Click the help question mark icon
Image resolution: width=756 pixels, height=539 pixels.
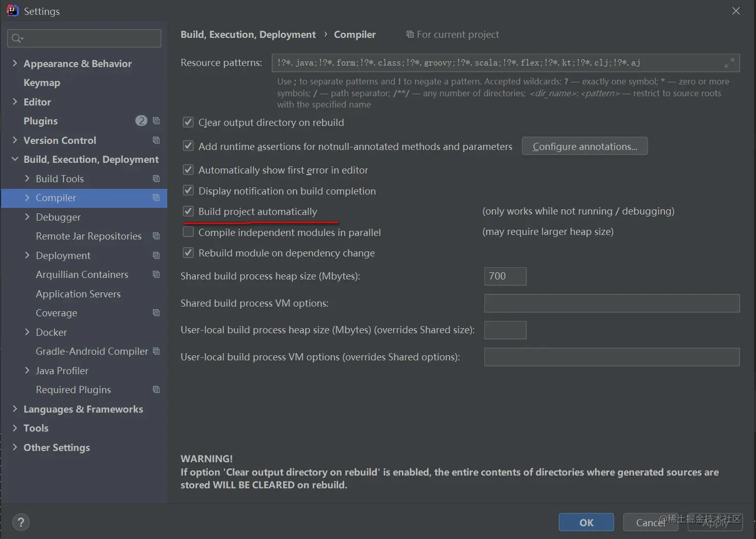click(x=20, y=522)
